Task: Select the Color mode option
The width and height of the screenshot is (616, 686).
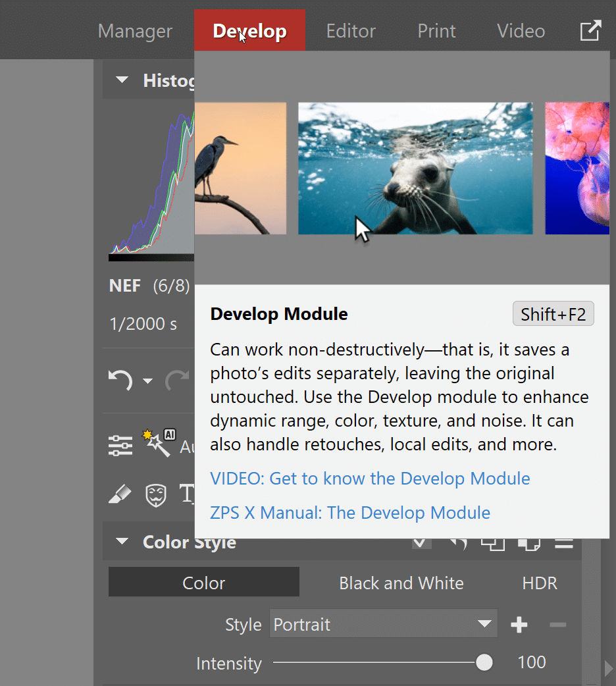Action: [x=203, y=583]
